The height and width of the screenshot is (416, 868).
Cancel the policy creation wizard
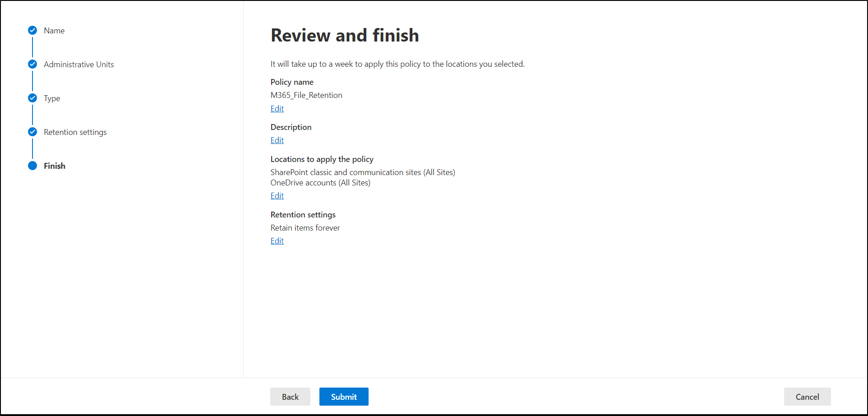pyautogui.click(x=807, y=397)
